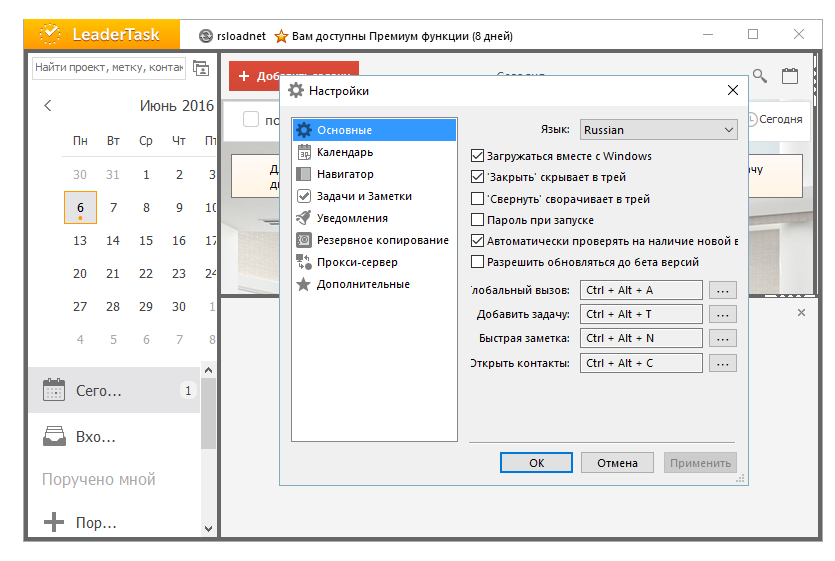Viewport: 835px width, 561px height.
Task: Open Уведомления settings category
Action: tap(375, 218)
